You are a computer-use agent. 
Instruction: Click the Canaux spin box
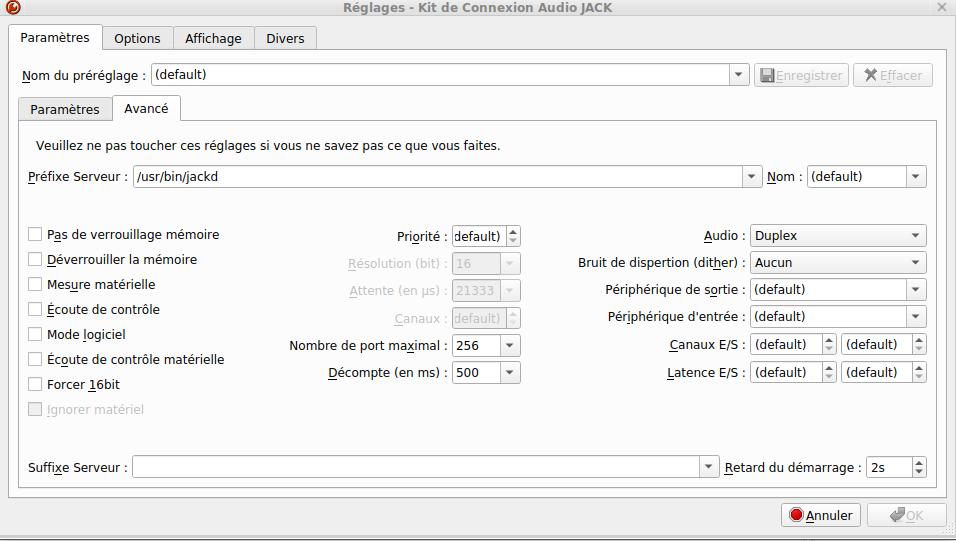point(486,318)
